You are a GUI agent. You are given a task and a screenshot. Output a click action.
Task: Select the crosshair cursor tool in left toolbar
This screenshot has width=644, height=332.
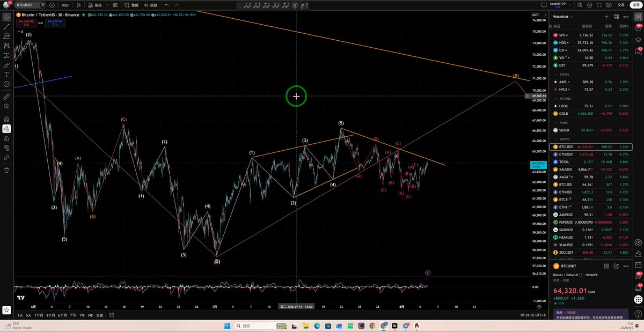tap(6, 17)
